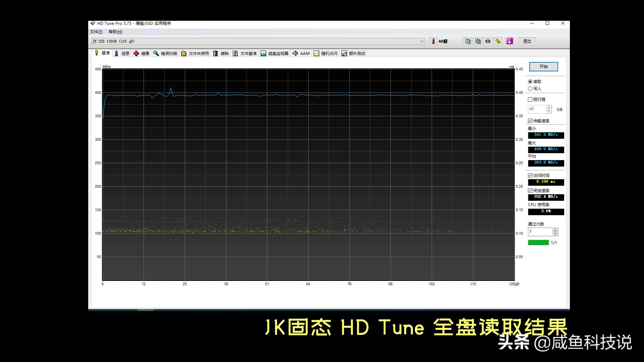The image size is (644, 362).
Task: Click the 退出 exit button
Action: [x=527, y=41]
